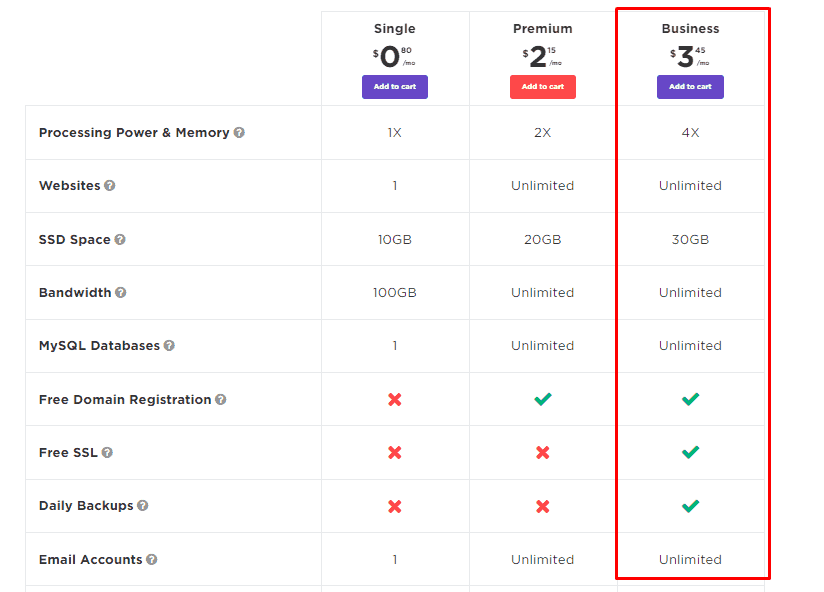The height and width of the screenshot is (592, 824).
Task: Add the Business plan to cart
Action: tap(690, 87)
